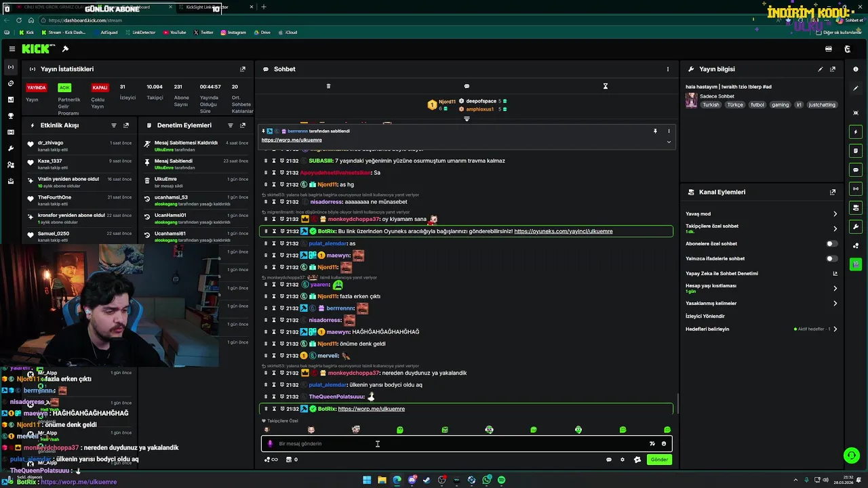Send the message with Gönder button
Image resolution: width=868 pixels, height=488 pixels.
(659, 460)
